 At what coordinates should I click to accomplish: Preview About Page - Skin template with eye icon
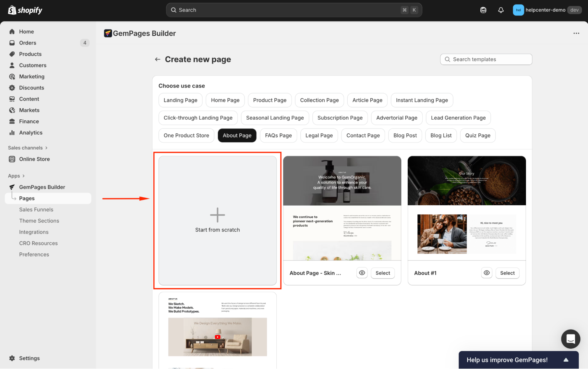[x=362, y=273]
